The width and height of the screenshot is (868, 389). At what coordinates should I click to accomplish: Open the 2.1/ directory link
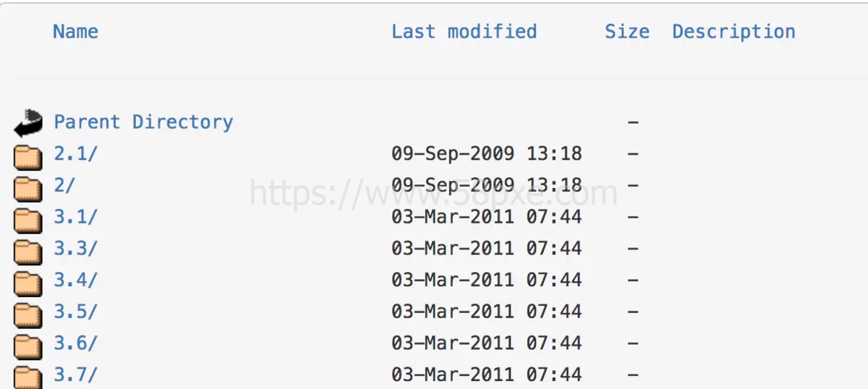pyautogui.click(x=75, y=153)
